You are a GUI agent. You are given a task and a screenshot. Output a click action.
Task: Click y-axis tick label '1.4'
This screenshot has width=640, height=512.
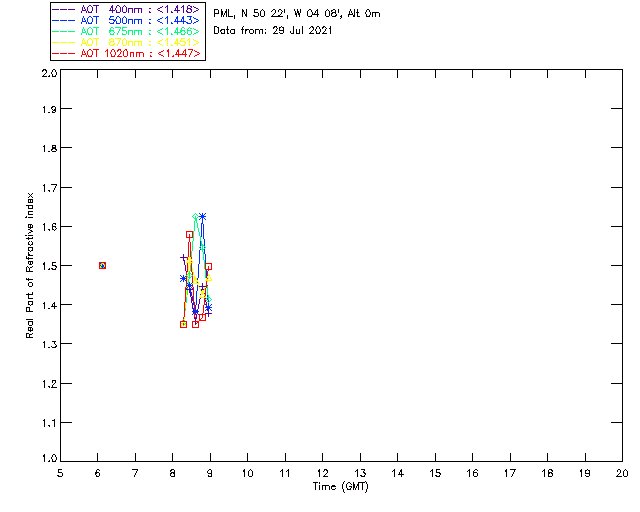(x=49, y=305)
